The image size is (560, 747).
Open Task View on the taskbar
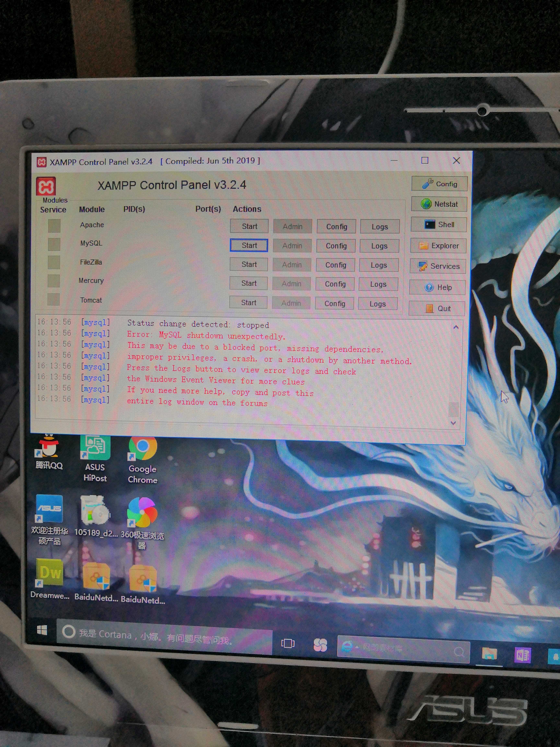tap(288, 643)
